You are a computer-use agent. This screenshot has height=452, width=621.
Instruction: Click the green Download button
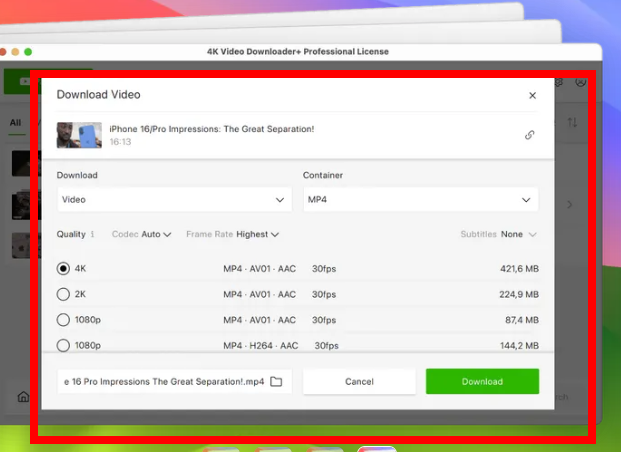tap(482, 381)
